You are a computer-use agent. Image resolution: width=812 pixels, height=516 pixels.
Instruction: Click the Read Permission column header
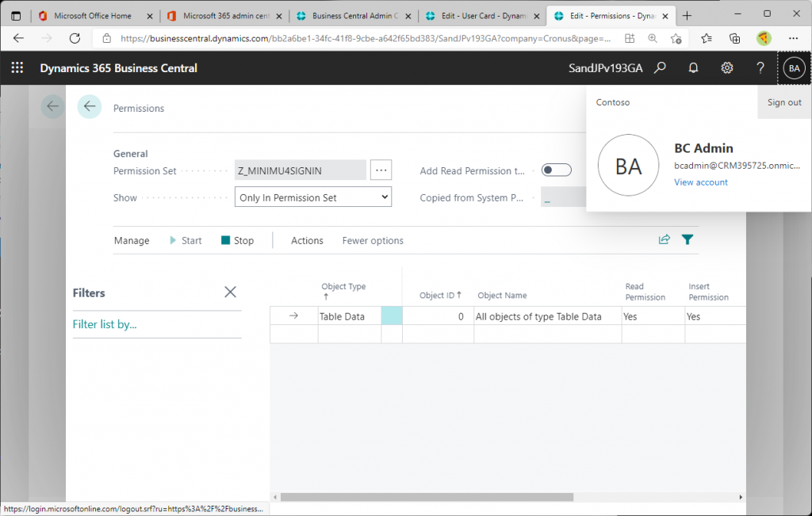pos(645,292)
